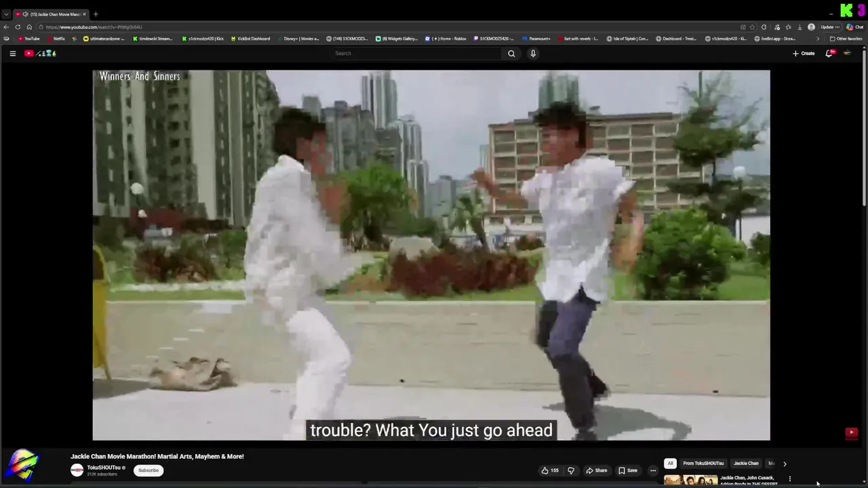Open the new tab plus button
The height and width of the screenshot is (488, 868).
96,14
